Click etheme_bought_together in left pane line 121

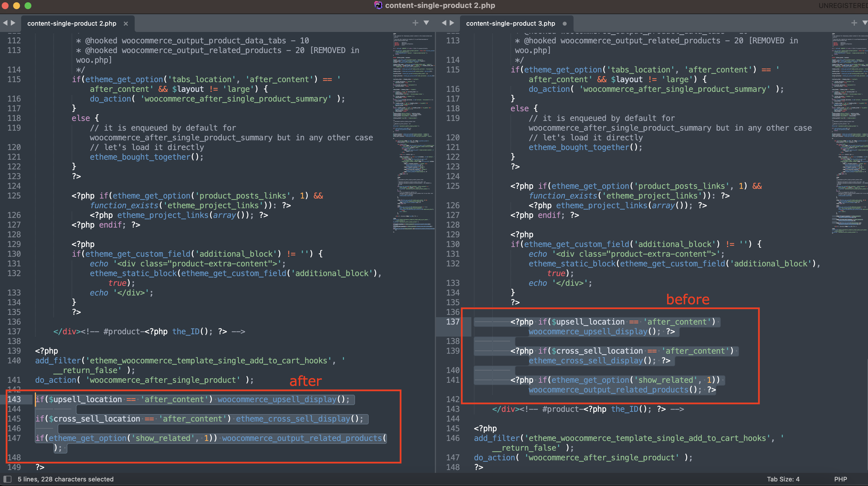(140, 157)
